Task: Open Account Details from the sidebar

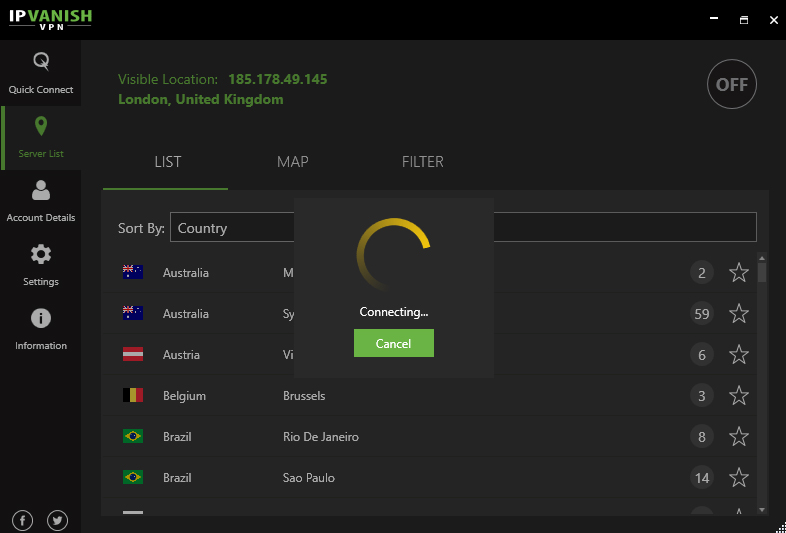Action: [x=41, y=201]
